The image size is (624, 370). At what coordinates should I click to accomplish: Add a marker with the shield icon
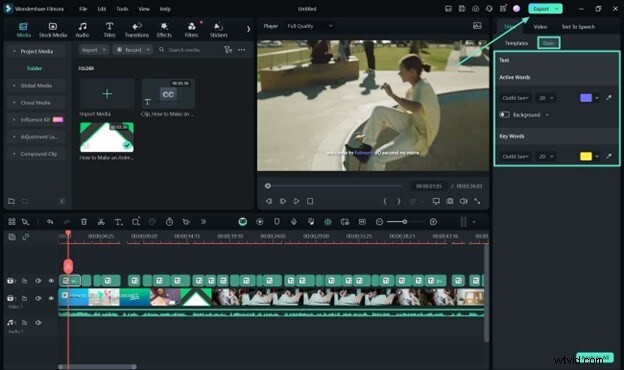[277, 222]
